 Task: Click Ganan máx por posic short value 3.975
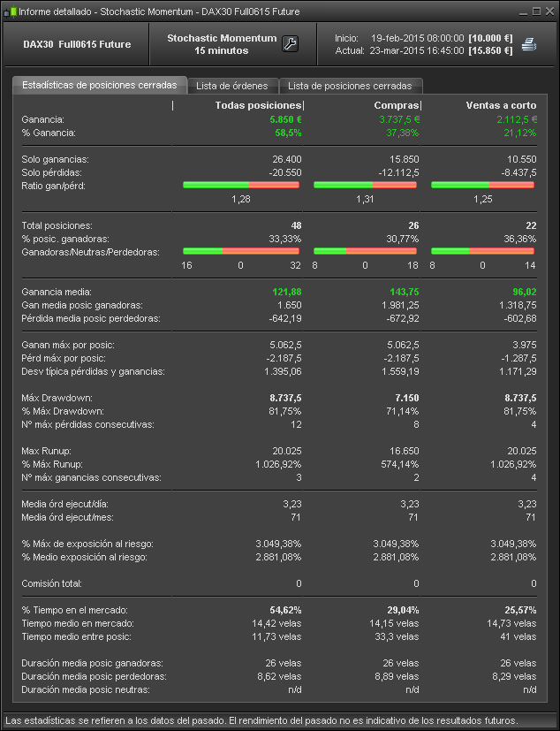[525, 345]
